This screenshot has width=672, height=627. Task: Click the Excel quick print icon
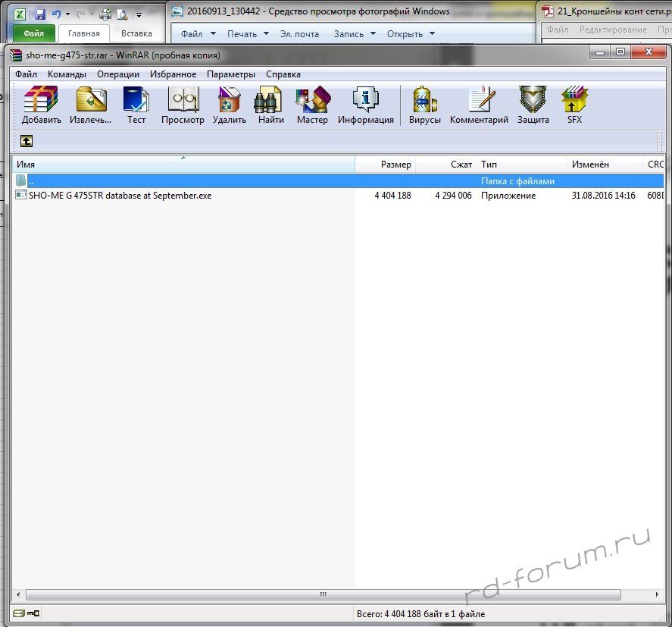click(105, 15)
